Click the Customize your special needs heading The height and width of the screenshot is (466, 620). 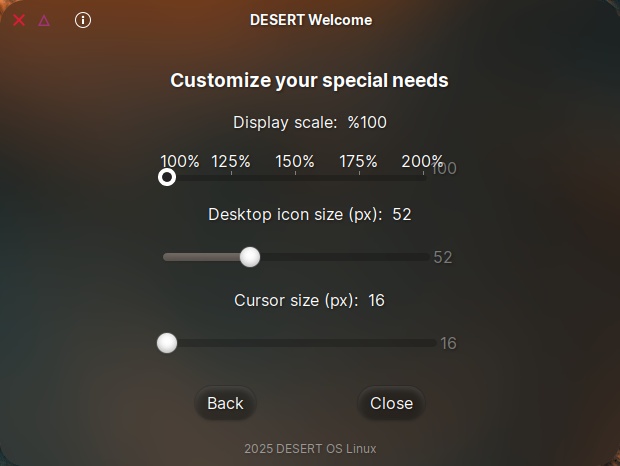click(x=309, y=81)
